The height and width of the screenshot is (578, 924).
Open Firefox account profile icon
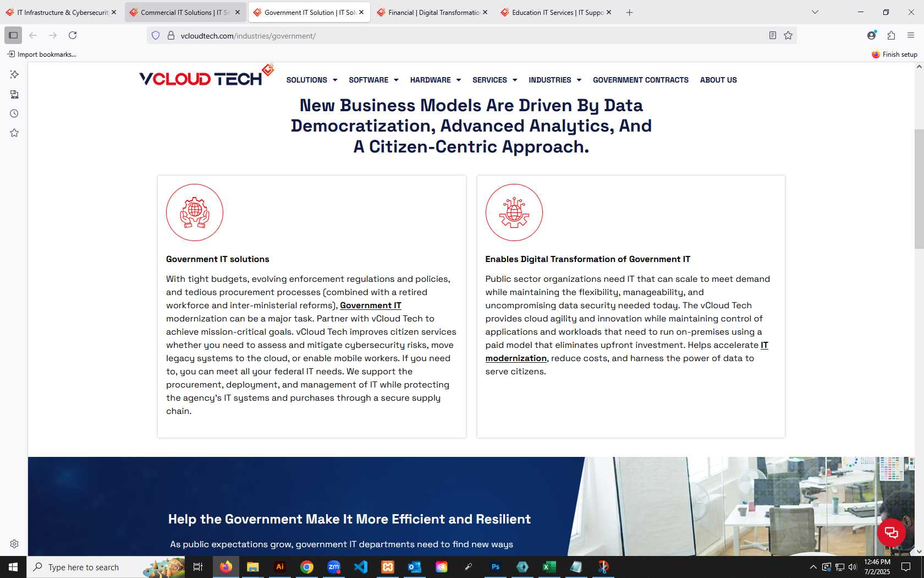872,35
